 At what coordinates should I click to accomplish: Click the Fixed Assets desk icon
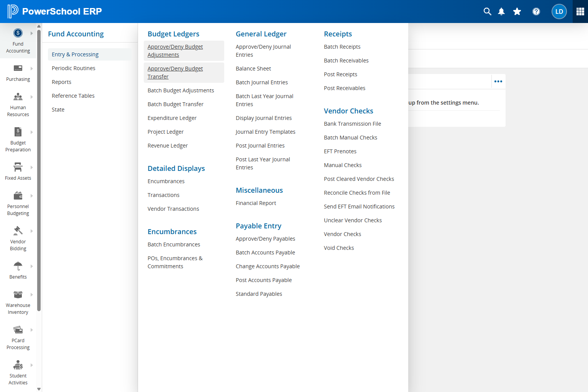pyautogui.click(x=18, y=167)
